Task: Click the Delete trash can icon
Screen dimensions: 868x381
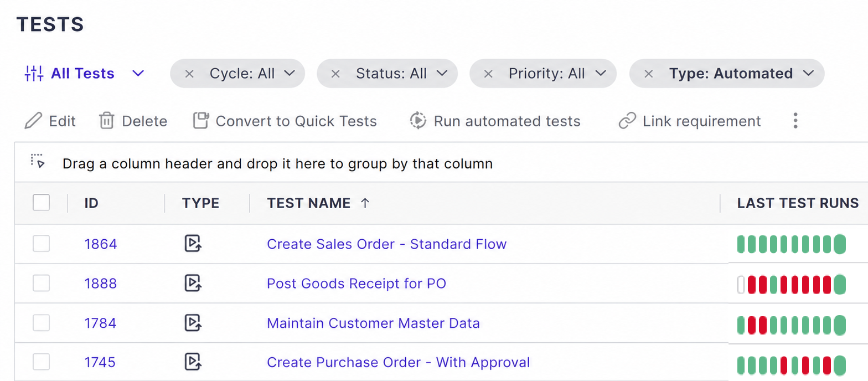Action: (x=106, y=121)
